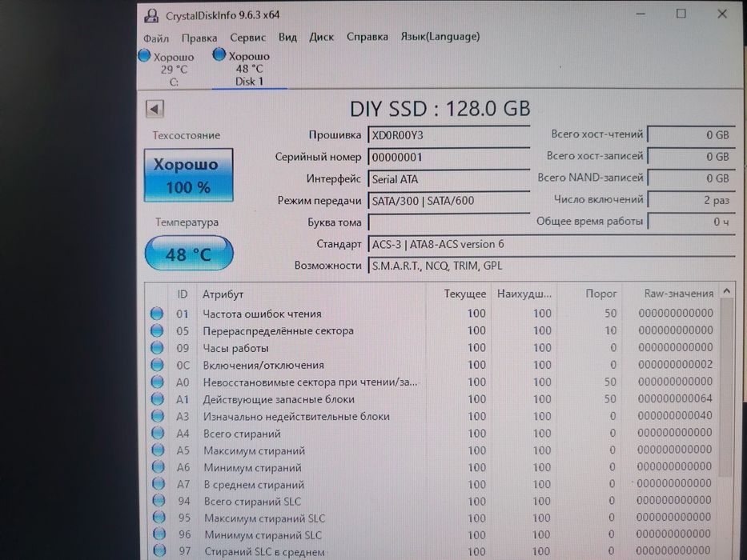This screenshot has width=747, height=560.
Task: Click the Атрибут column header
Action: click(x=310, y=294)
